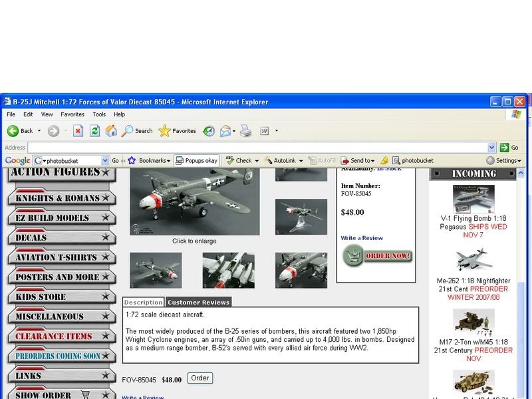Refresh the page with green arrows icon
The height and width of the screenshot is (399, 532).
[94, 131]
